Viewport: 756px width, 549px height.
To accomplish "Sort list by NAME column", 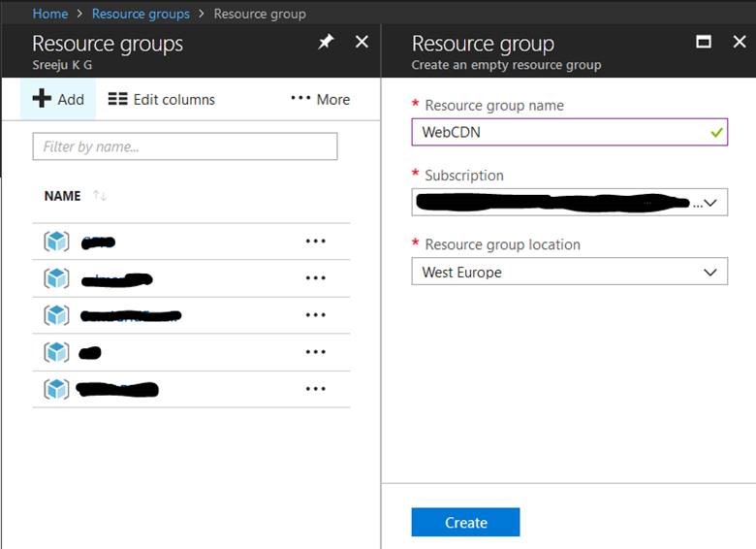I will coord(100,195).
